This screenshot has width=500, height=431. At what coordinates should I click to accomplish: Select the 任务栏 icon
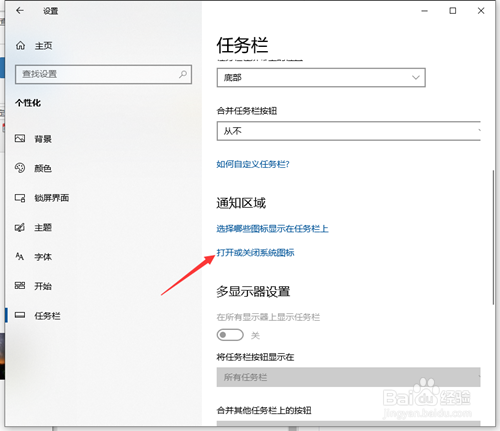(x=20, y=315)
